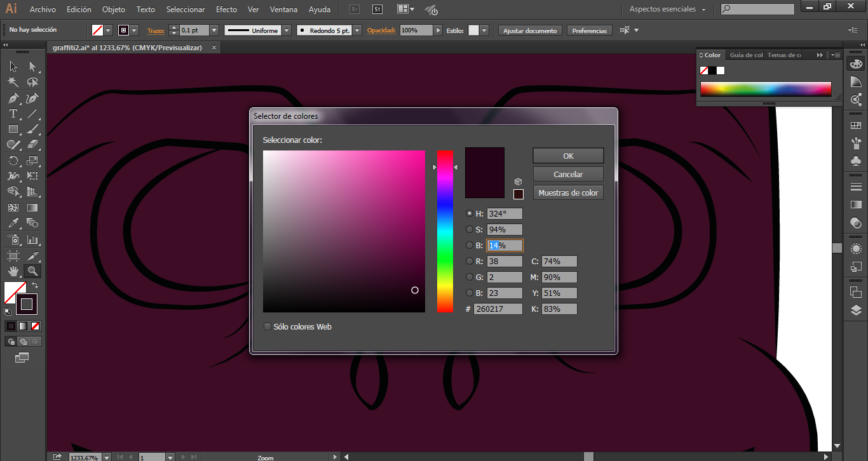Select the Hand tool
Viewport: 868px width, 461px height.
pos(13,271)
